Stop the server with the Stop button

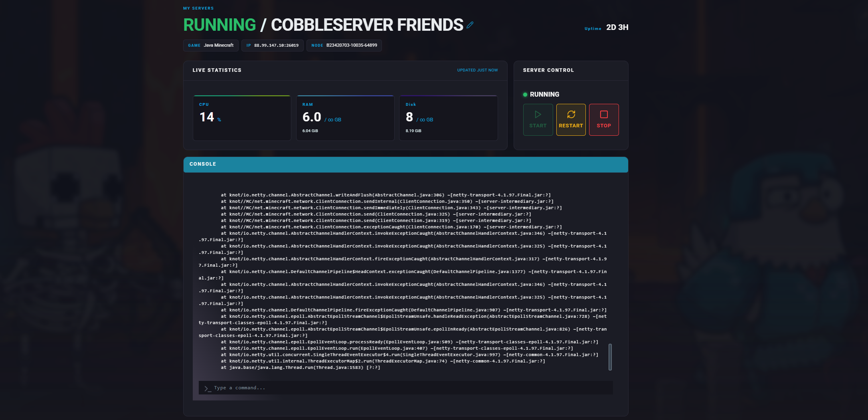click(604, 120)
